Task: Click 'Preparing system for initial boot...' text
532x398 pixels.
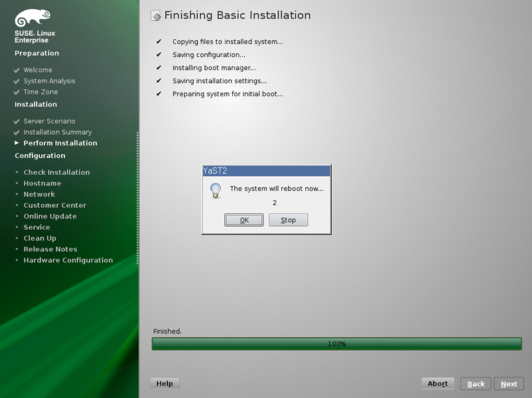Action: pos(227,94)
